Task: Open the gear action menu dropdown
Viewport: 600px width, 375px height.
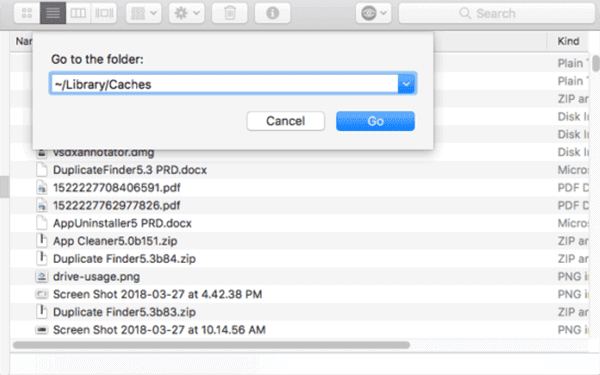Action: click(x=187, y=13)
